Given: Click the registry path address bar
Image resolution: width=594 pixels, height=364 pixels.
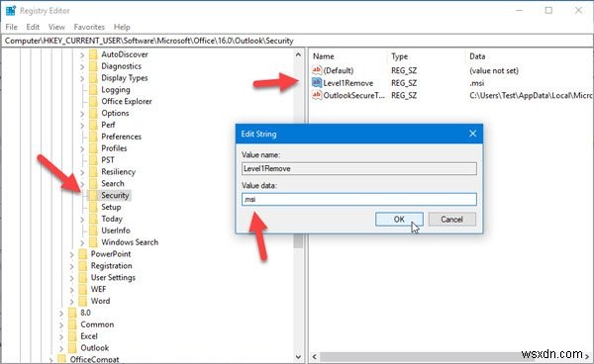Looking at the screenshot, I should pos(297,41).
